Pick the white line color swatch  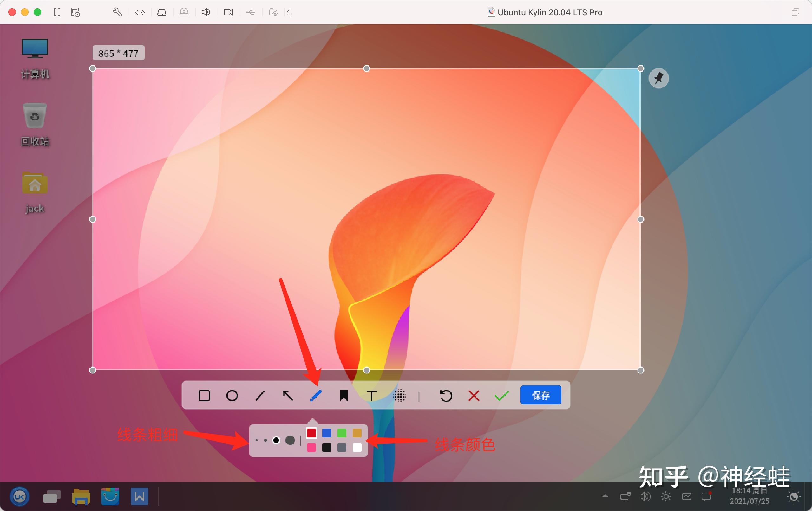coord(357,448)
